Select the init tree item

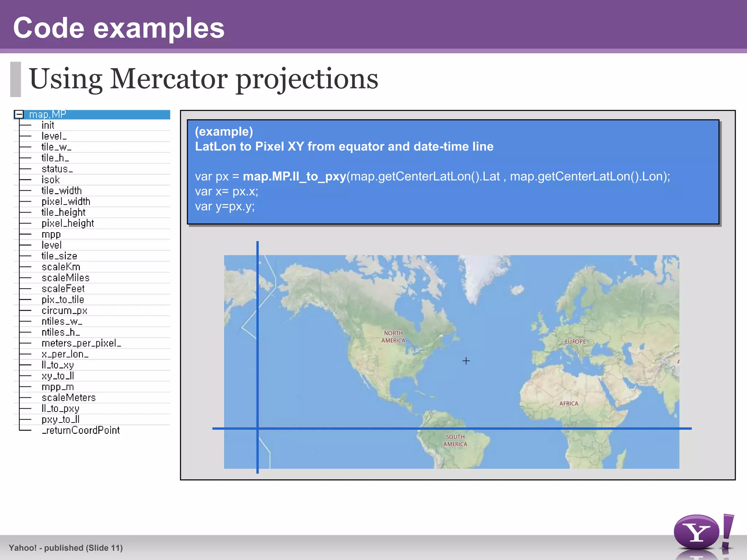click(48, 125)
